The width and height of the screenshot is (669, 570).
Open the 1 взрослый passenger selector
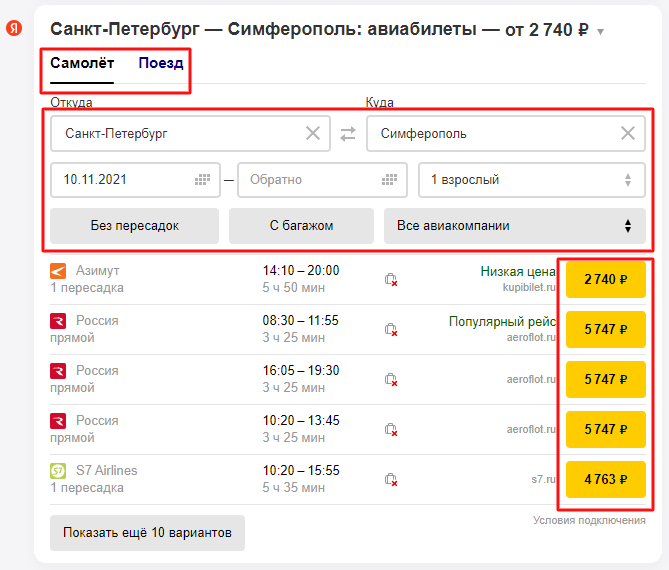(532, 180)
